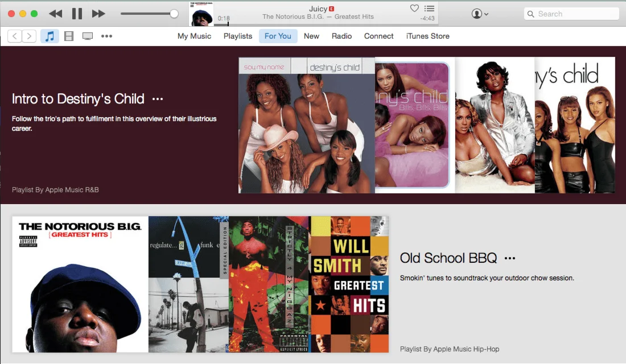The height and width of the screenshot is (364, 626).
Task: Click the elapsed time 0:18
Action: (x=224, y=18)
